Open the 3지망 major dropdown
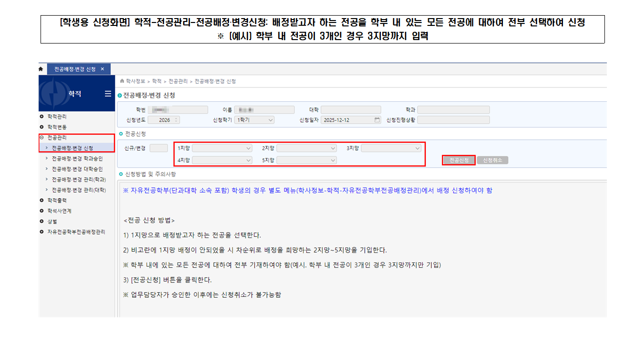The image size is (644, 351). (391, 148)
